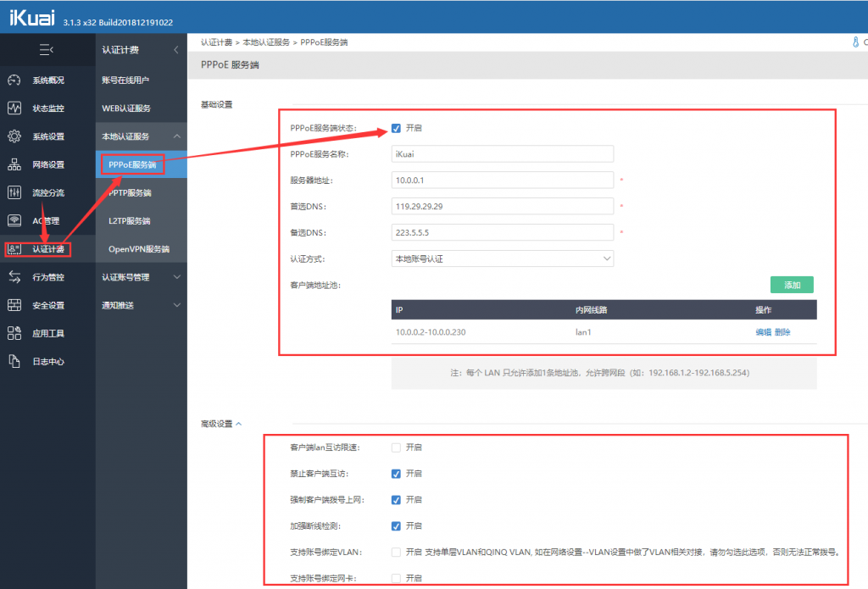
Task: Select OpenVPN服务端 in submenu
Action: click(x=139, y=249)
